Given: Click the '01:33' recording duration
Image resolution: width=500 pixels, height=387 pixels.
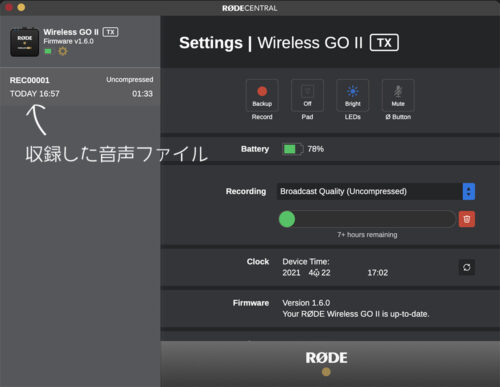Looking at the screenshot, I should (142, 94).
